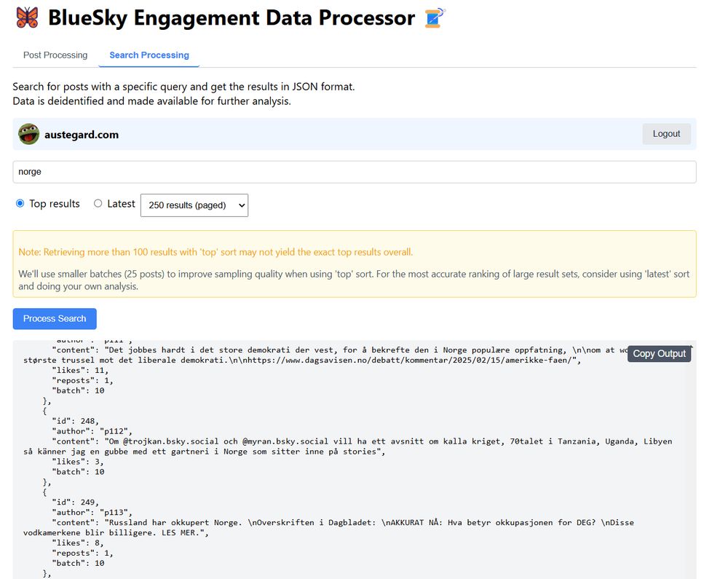The width and height of the screenshot is (728, 579).
Task: Select the Top results radio button
Action: (20, 203)
